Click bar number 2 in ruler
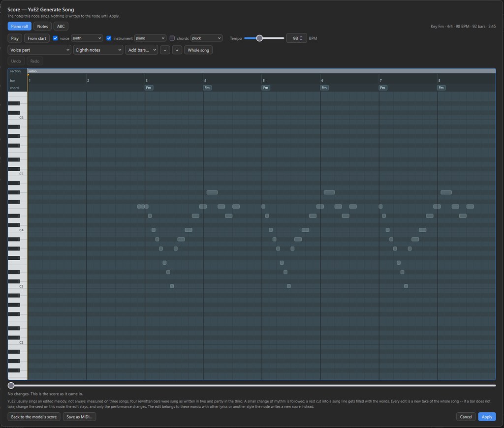Viewport: 504px width, 428px height. (x=88, y=80)
